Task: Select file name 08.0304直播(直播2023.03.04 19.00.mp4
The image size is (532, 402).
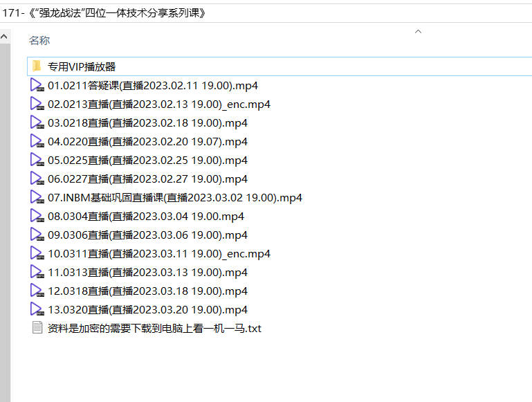Action: coord(146,216)
